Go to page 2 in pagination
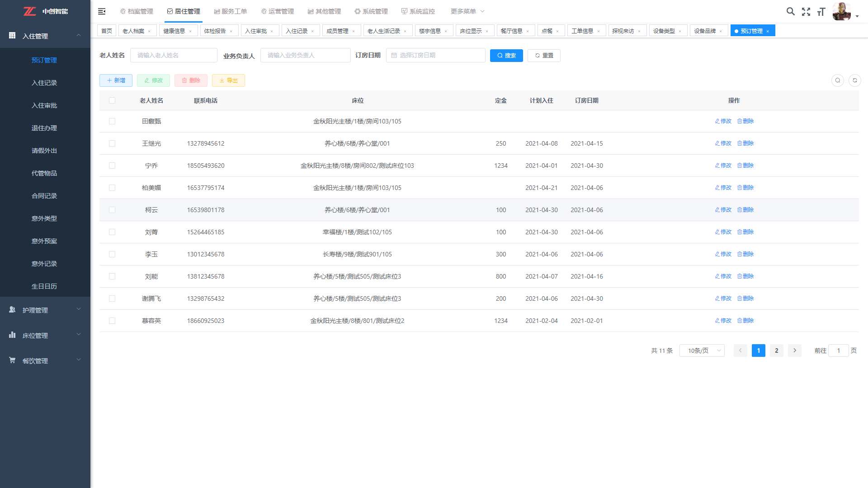 [776, 351]
